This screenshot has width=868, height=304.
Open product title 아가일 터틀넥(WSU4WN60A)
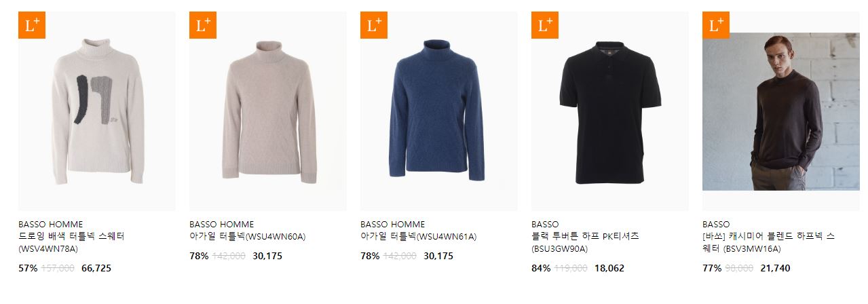pos(248,237)
